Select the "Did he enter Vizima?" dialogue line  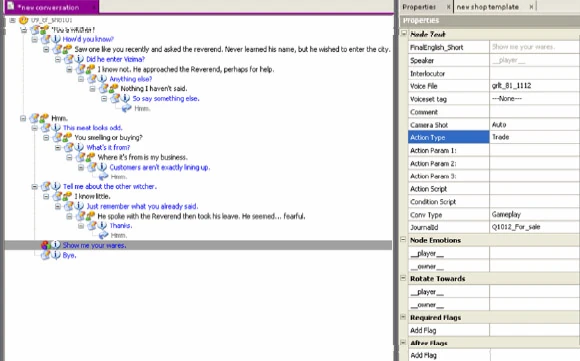(x=115, y=59)
